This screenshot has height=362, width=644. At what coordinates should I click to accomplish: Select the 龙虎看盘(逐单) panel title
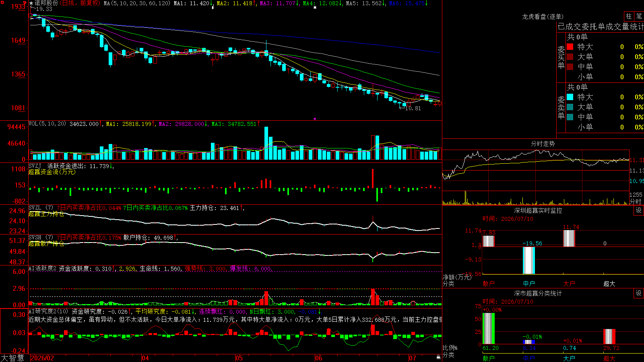pos(543,16)
